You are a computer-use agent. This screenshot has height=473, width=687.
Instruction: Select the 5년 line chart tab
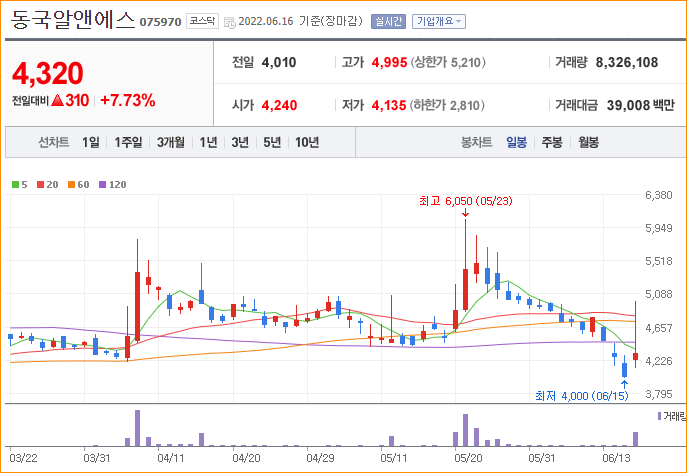point(272,142)
